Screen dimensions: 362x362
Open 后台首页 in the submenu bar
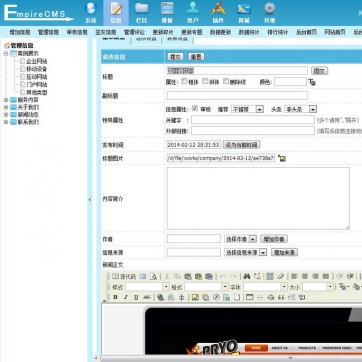click(307, 32)
